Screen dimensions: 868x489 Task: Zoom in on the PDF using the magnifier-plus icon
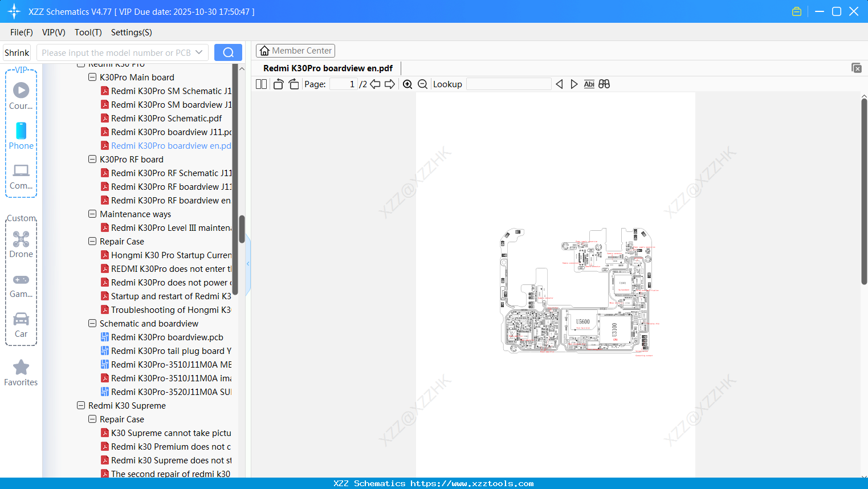click(x=407, y=84)
